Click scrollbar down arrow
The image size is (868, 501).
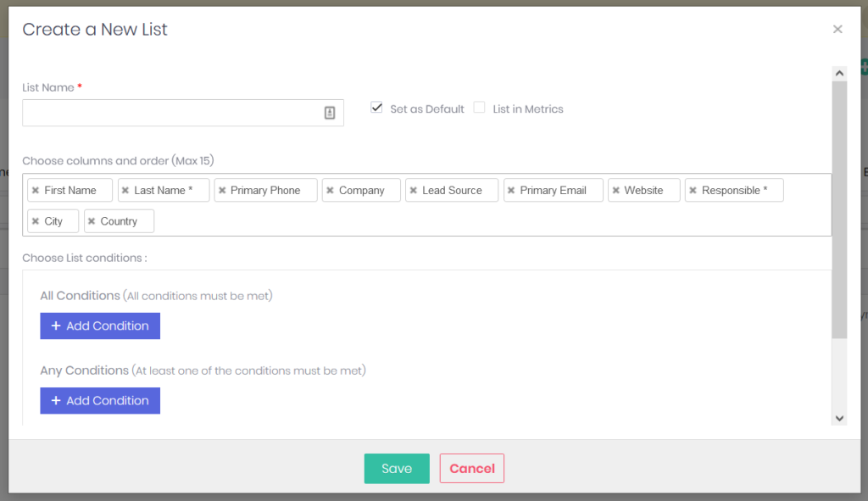[x=839, y=419]
